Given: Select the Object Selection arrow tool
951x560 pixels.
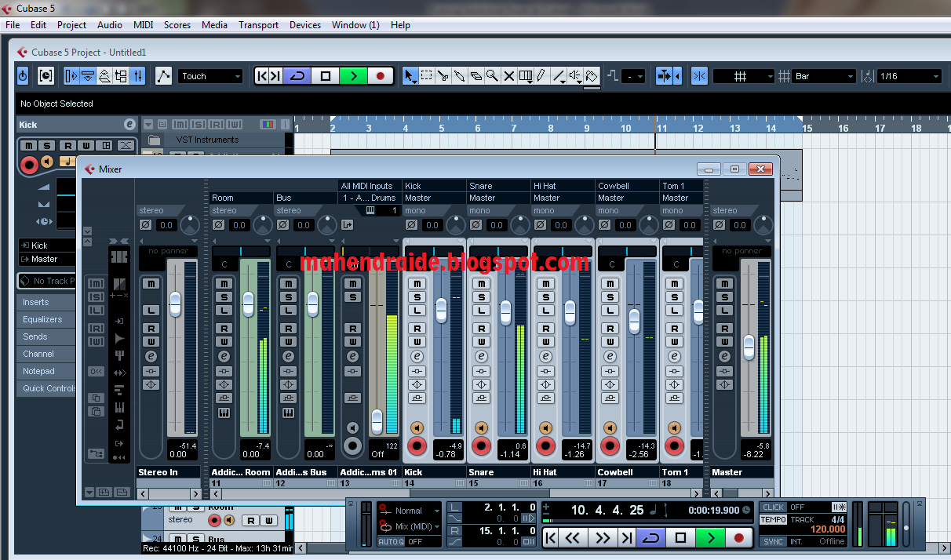Looking at the screenshot, I should [410, 76].
